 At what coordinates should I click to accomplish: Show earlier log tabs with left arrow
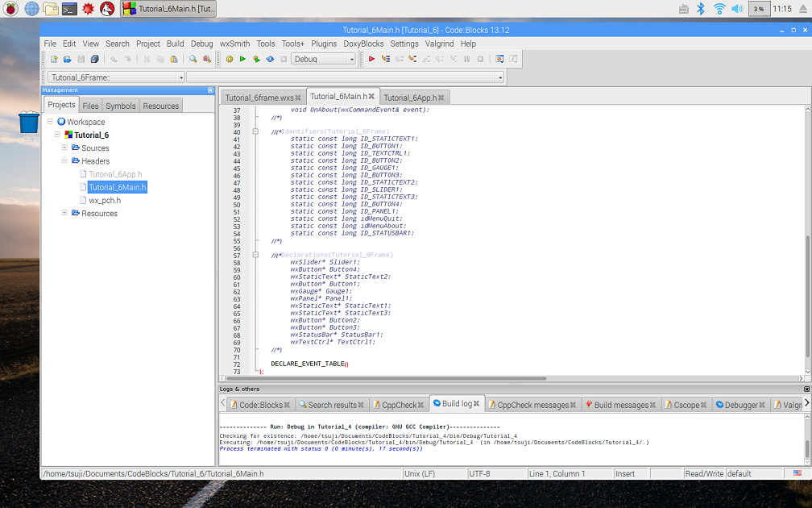pyautogui.click(x=223, y=403)
